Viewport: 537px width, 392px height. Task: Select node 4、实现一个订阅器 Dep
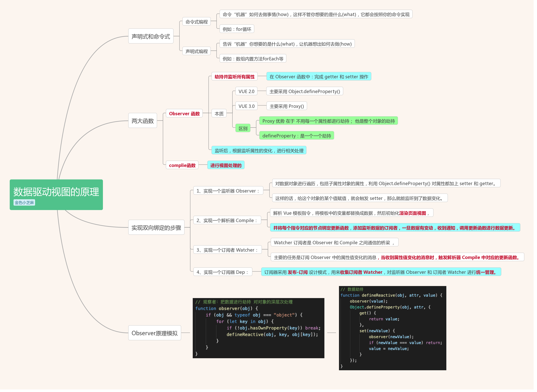[x=222, y=272]
